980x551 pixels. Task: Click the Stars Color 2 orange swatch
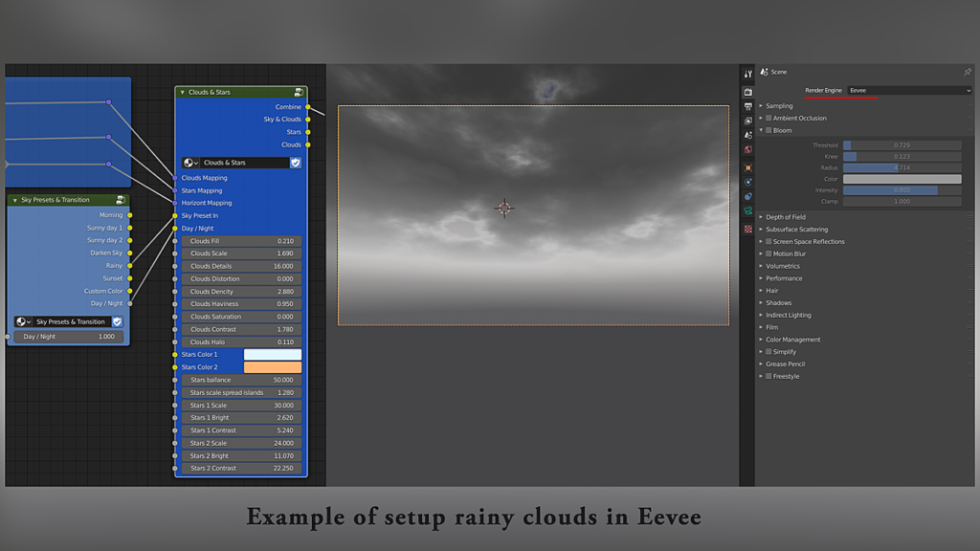(x=273, y=367)
